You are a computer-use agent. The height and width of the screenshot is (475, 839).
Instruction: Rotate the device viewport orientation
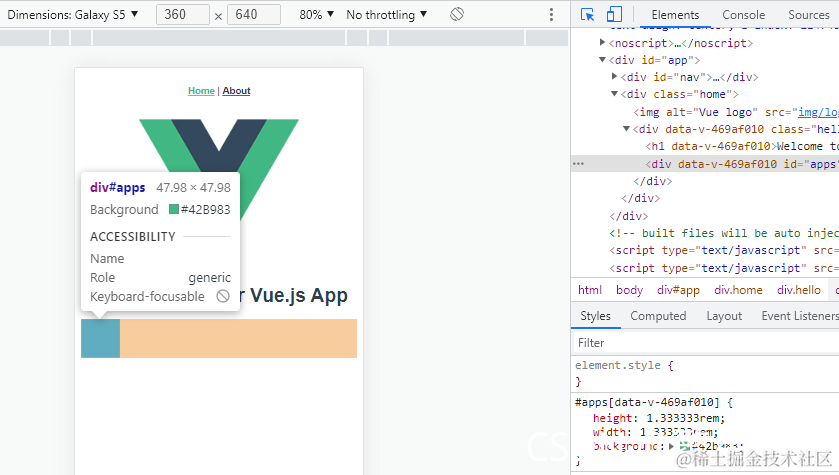click(x=456, y=14)
